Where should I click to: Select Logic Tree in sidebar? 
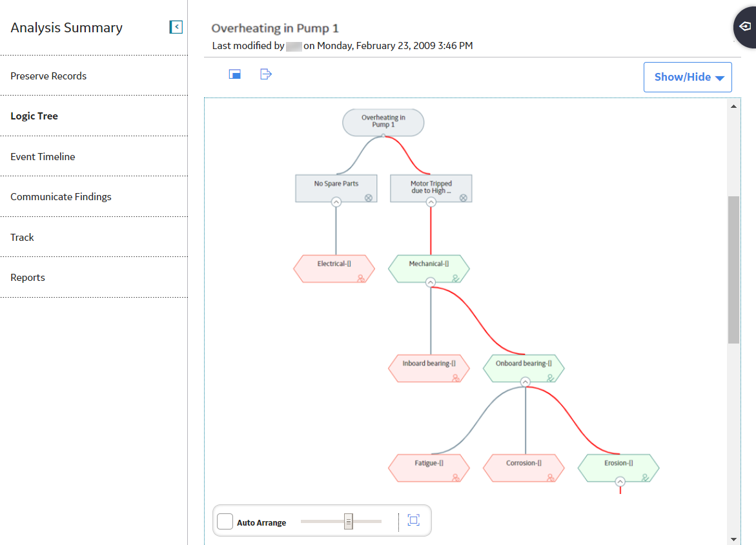point(94,116)
